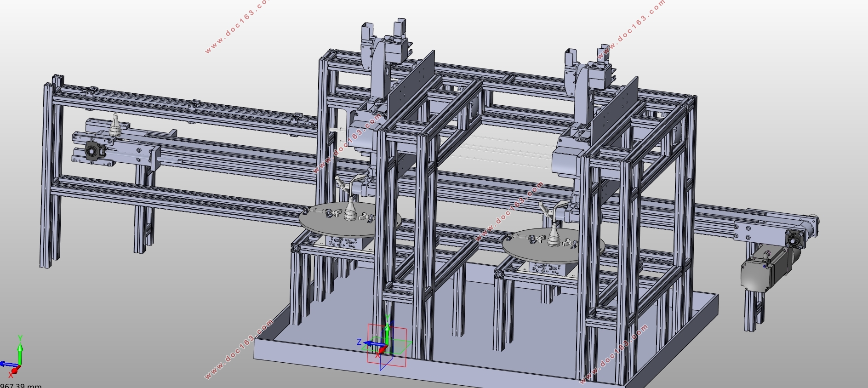Select the bottle-shaped workpiece on the left conveyor
Viewport: 868px width, 388px height.
pyautogui.click(x=116, y=125)
